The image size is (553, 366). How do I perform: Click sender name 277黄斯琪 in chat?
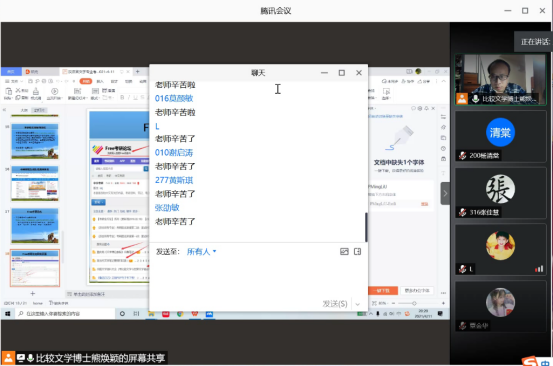click(174, 180)
